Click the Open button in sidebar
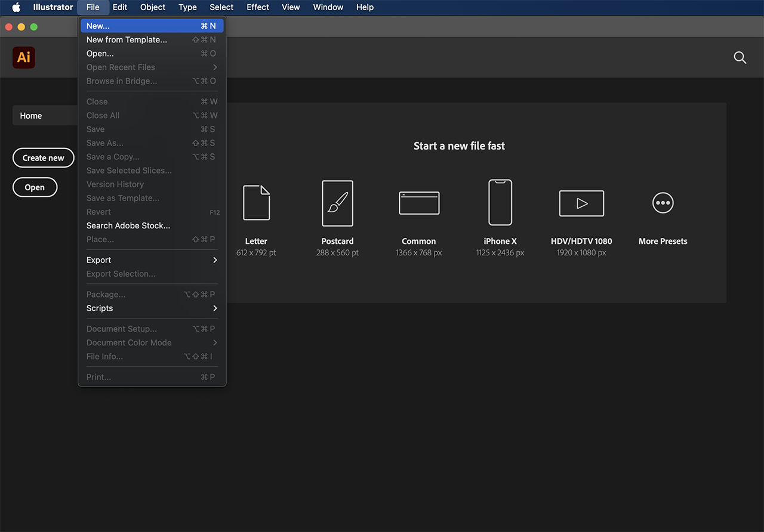 coord(35,187)
